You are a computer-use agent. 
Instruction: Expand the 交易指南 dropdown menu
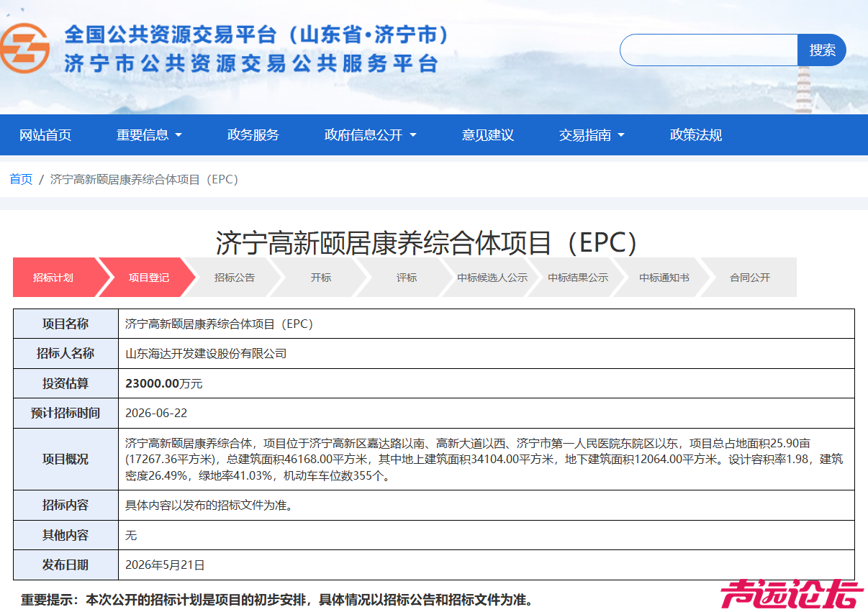click(x=592, y=134)
